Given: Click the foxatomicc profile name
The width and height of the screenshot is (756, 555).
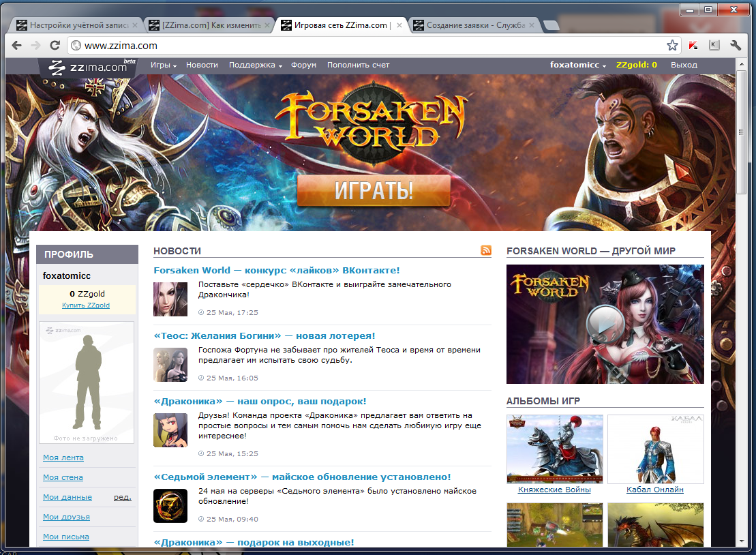Looking at the screenshot, I should pyautogui.click(x=67, y=276).
